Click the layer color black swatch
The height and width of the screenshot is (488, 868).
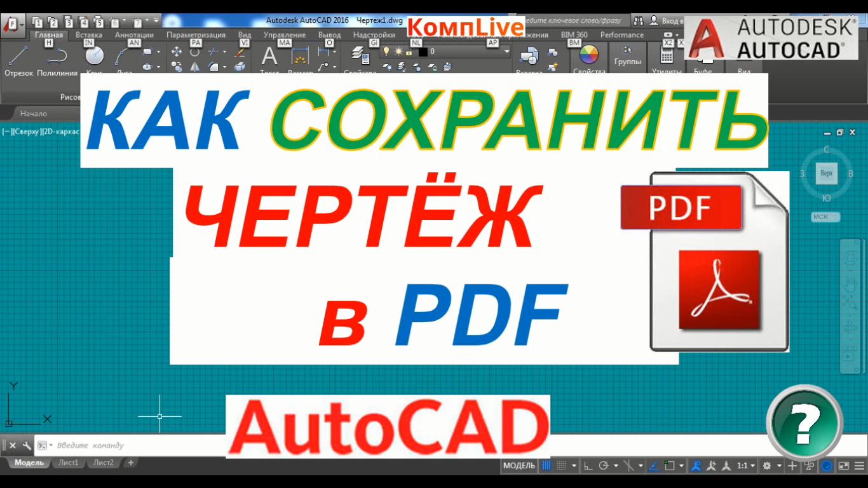423,51
